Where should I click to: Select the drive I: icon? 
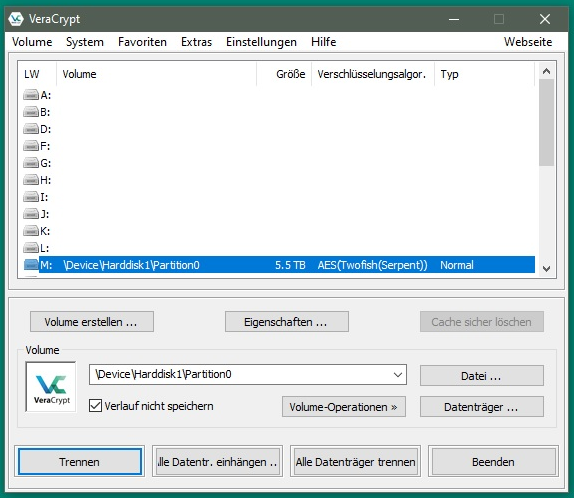click(31, 197)
